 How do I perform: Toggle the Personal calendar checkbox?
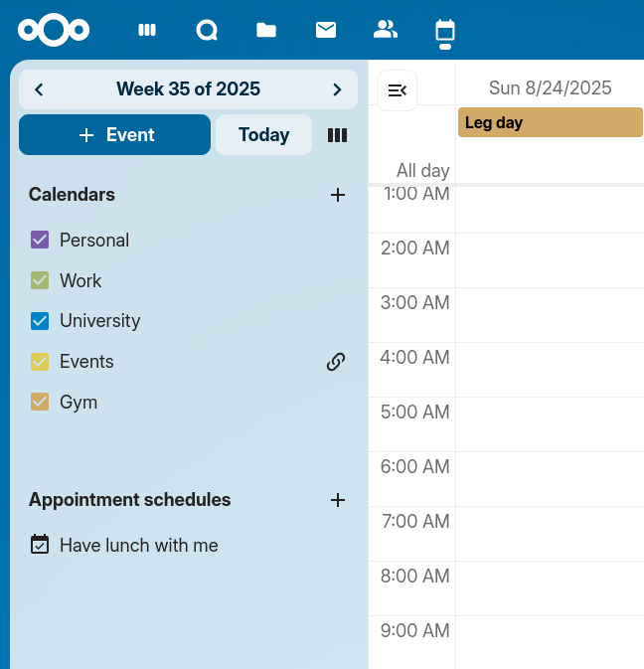coord(40,240)
